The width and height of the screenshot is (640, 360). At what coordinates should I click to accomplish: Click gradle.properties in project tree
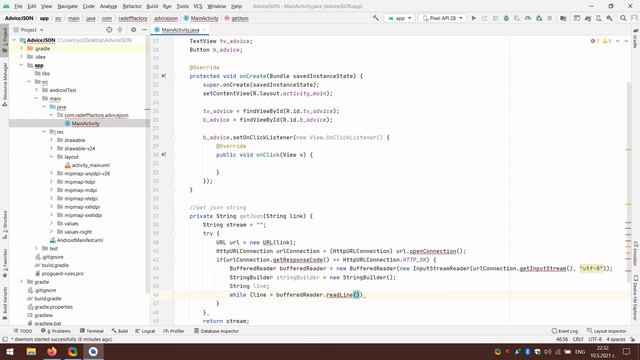[x=53, y=307]
